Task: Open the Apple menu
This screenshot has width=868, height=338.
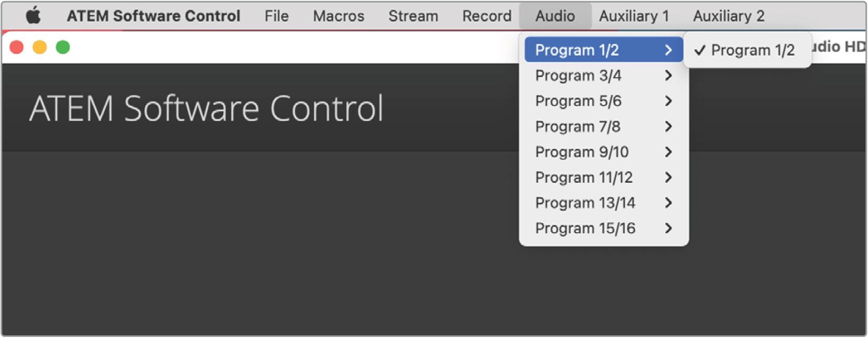Action: 34,16
